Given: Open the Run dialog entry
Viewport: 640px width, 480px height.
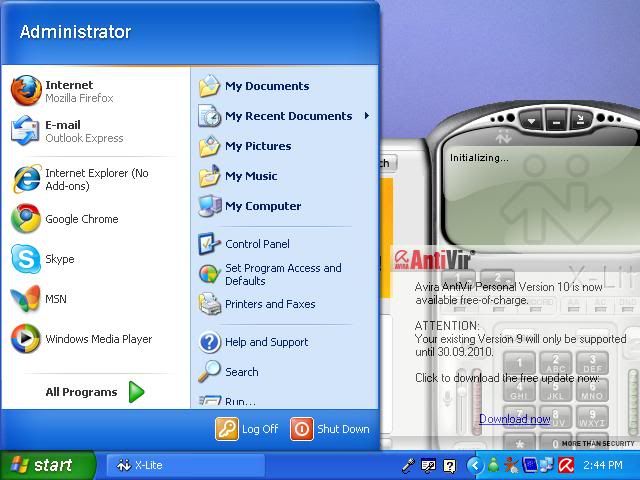Looking at the screenshot, I should click(227, 401).
